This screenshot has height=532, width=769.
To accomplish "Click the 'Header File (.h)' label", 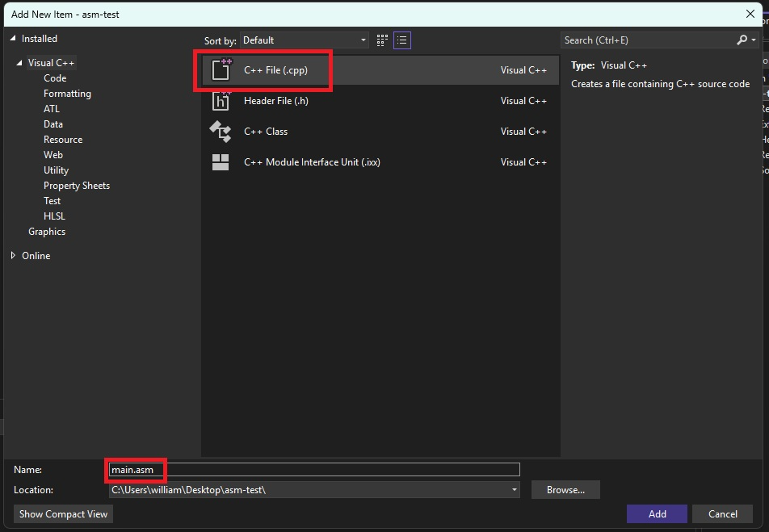I will [x=276, y=101].
